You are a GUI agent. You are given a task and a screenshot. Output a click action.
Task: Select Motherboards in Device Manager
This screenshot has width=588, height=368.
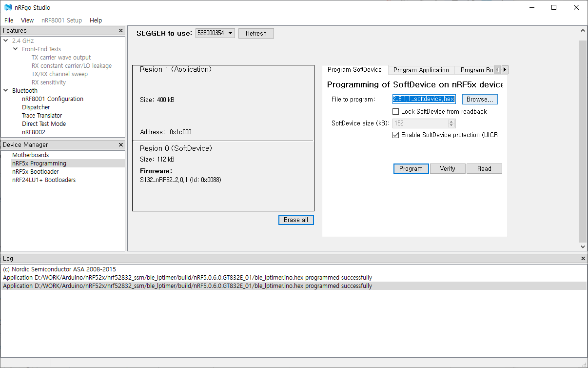[x=31, y=155]
